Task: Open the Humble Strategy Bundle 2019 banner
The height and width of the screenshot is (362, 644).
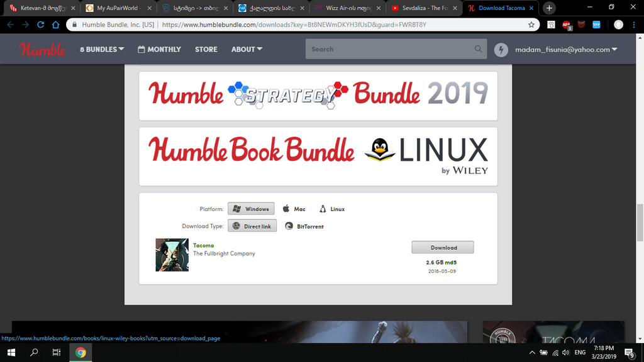Action: (x=318, y=96)
